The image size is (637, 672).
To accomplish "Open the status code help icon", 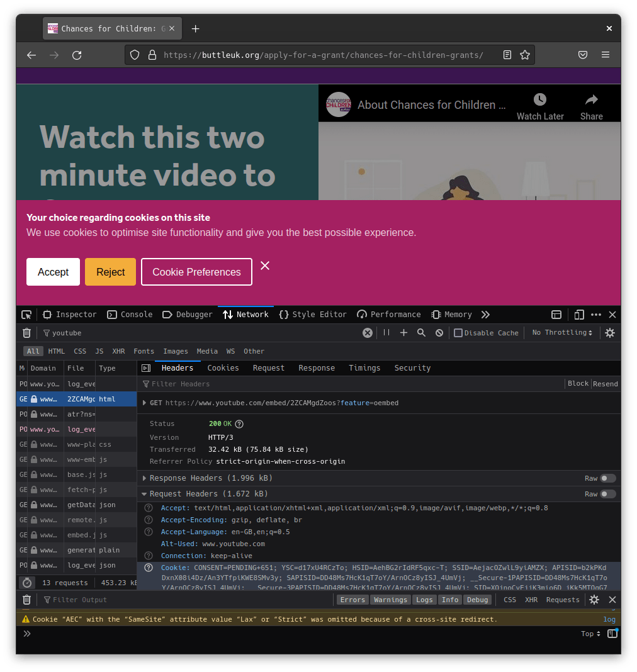I will coord(240,424).
